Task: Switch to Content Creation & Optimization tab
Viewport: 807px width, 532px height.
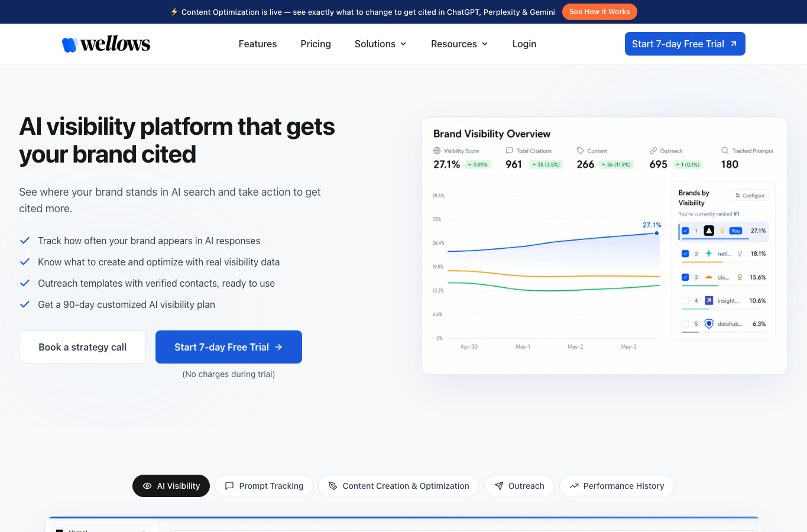Action: (398, 486)
